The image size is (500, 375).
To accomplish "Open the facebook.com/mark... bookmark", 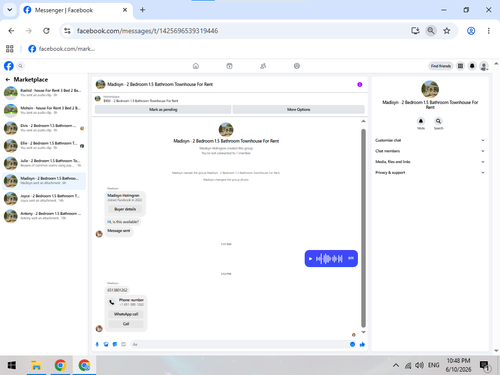I will click(62, 49).
